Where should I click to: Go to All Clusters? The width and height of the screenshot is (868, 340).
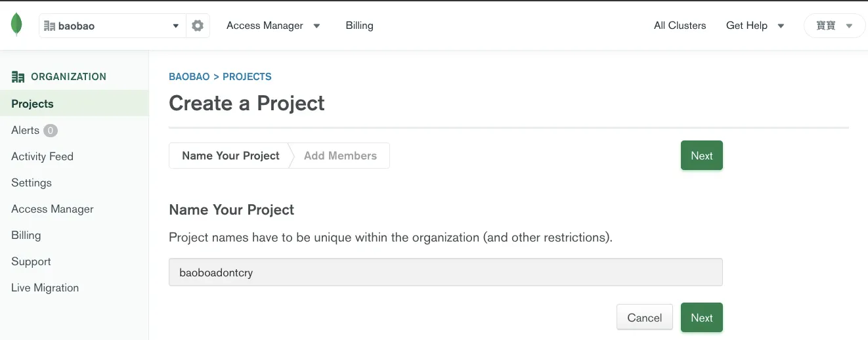coord(680,26)
